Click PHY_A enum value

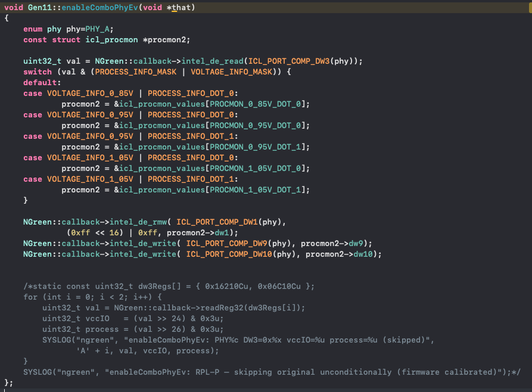coord(97,29)
